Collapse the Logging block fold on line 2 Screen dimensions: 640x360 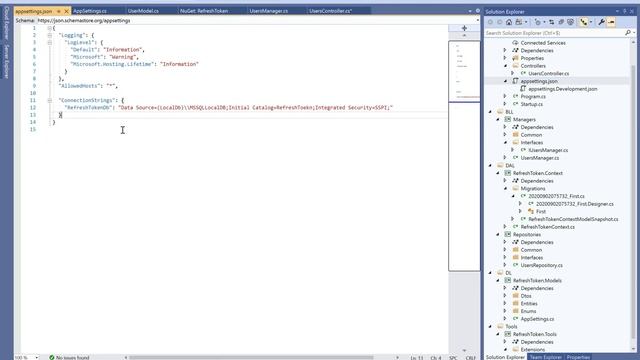tap(49, 36)
